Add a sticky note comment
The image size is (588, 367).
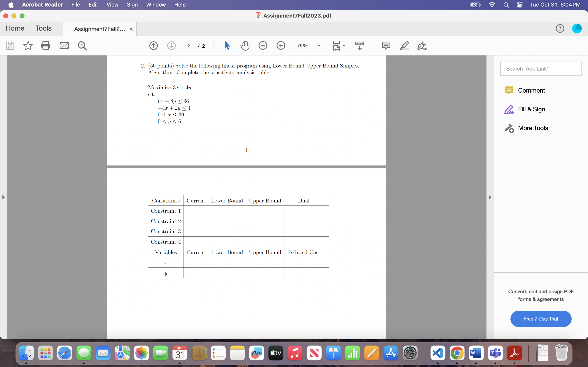click(x=386, y=46)
